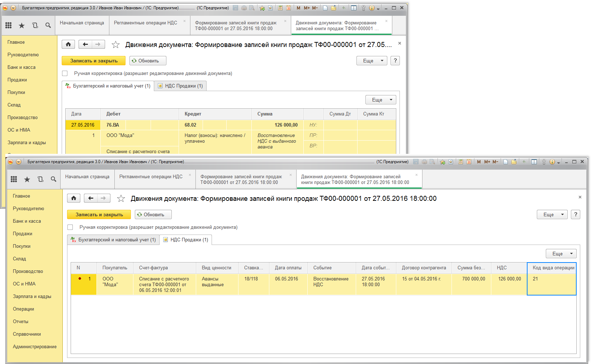Star the document title in front window
This screenshot has width=591, height=364.
point(121,198)
